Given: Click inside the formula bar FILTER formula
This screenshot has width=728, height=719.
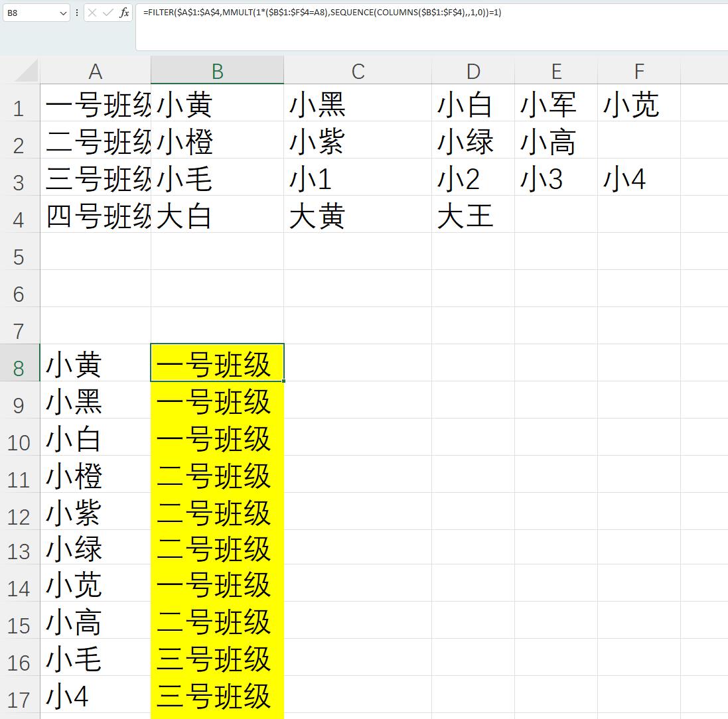Looking at the screenshot, I should click(323, 13).
